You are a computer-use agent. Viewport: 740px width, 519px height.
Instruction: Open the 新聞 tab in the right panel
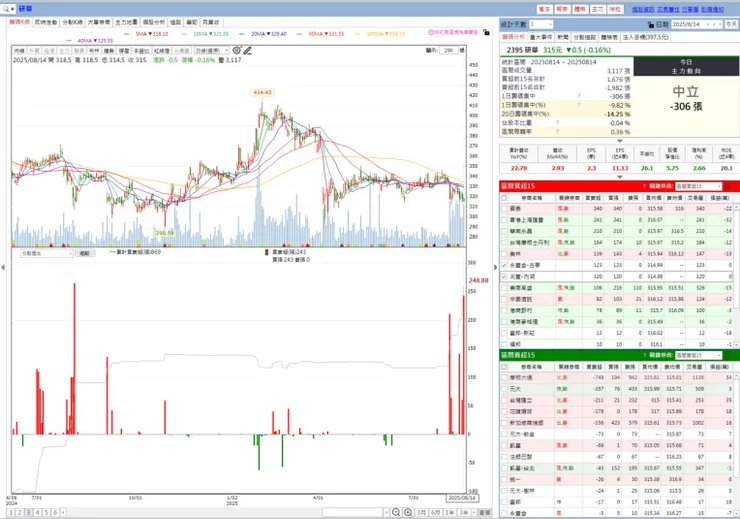563,37
